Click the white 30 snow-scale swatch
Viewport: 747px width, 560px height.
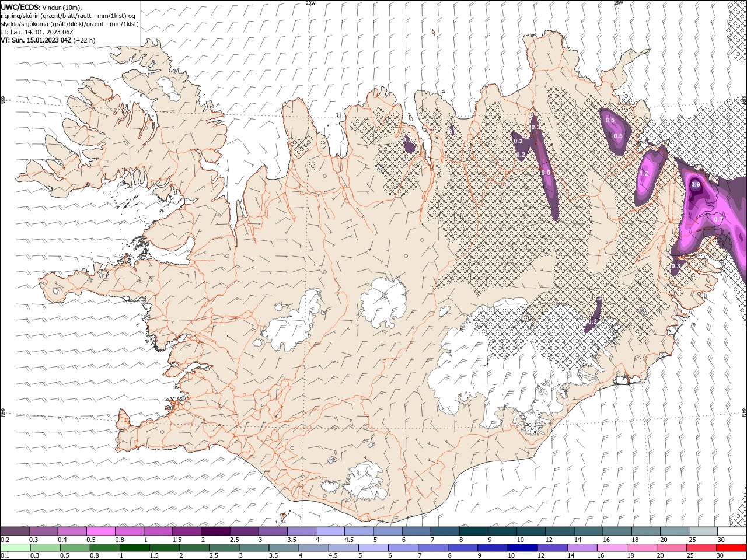[x=732, y=531]
